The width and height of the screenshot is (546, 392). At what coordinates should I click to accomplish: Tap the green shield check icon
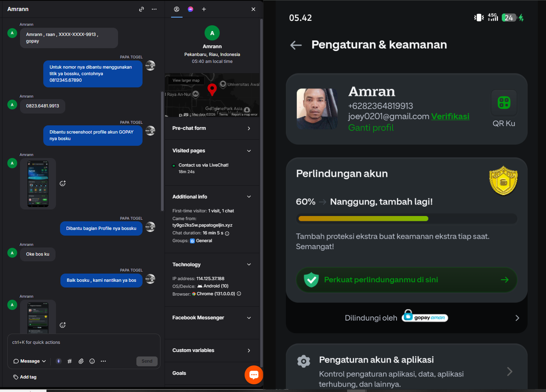pos(311,280)
